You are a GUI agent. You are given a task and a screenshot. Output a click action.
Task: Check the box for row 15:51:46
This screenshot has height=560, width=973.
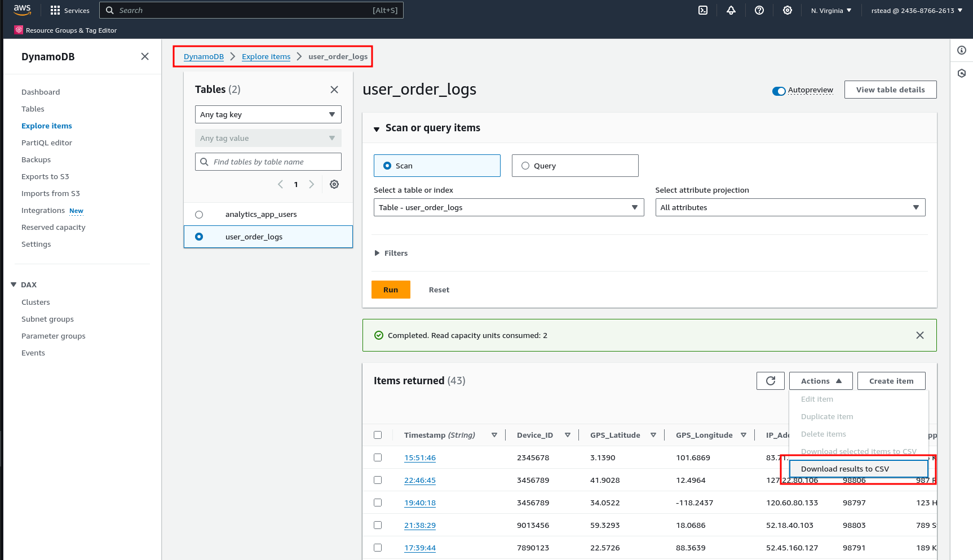(378, 457)
